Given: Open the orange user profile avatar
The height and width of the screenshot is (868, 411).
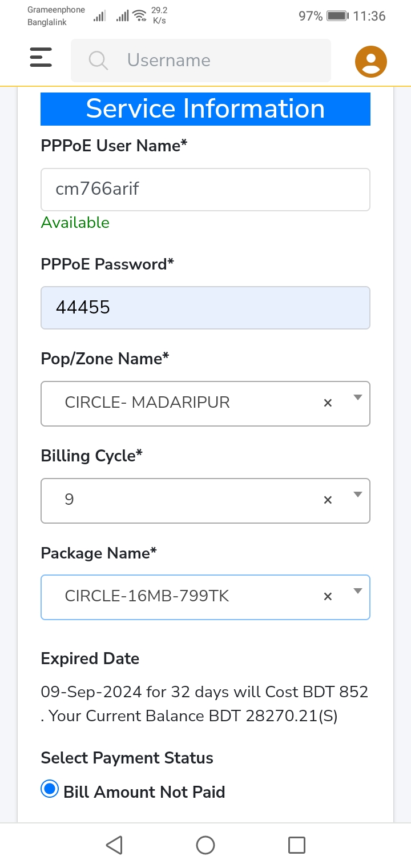Looking at the screenshot, I should point(371,61).
